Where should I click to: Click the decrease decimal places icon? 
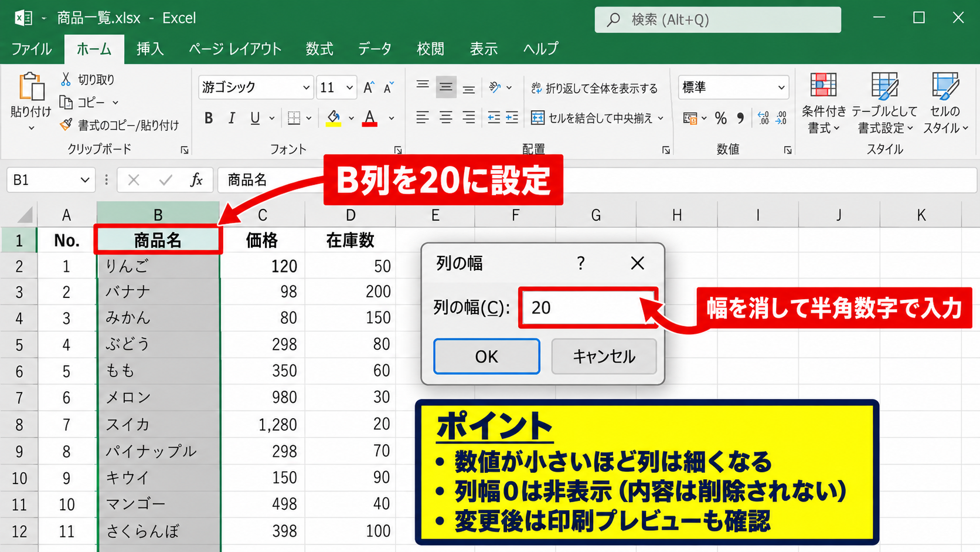(781, 118)
